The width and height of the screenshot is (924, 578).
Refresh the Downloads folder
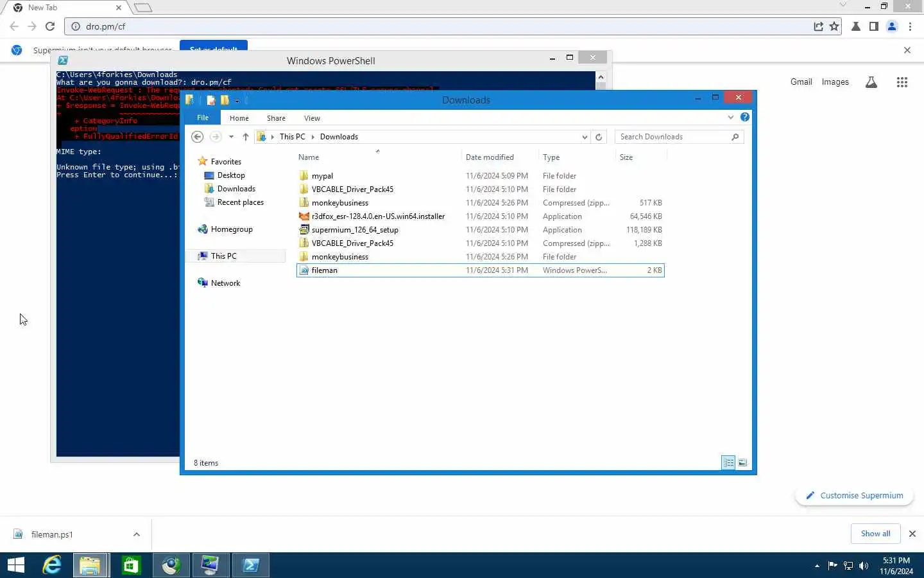click(x=599, y=137)
